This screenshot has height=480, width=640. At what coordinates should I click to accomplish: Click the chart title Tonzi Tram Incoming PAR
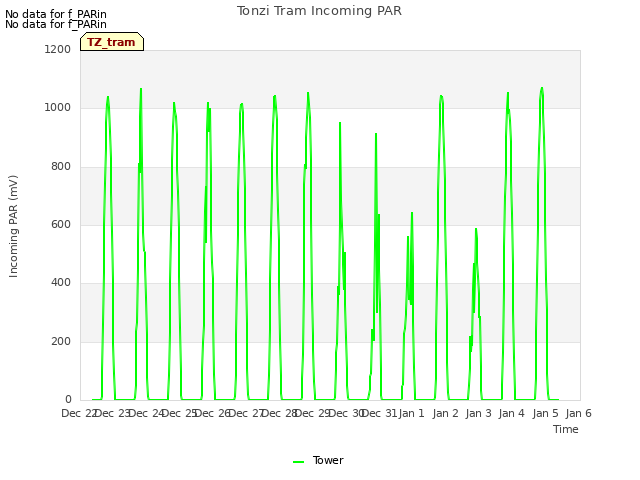pyautogui.click(x=319, y=11)
